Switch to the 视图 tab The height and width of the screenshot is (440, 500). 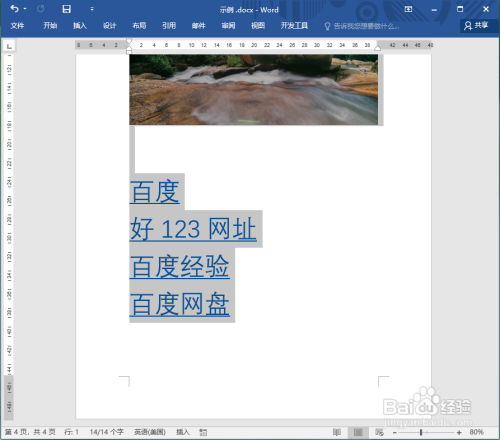[258, 26]
